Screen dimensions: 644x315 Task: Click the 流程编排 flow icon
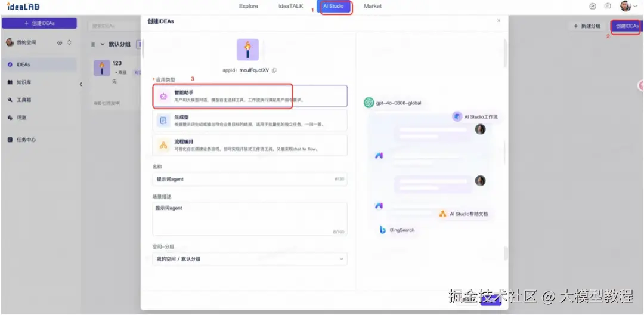pyautogui.click(x=163, y=145)
